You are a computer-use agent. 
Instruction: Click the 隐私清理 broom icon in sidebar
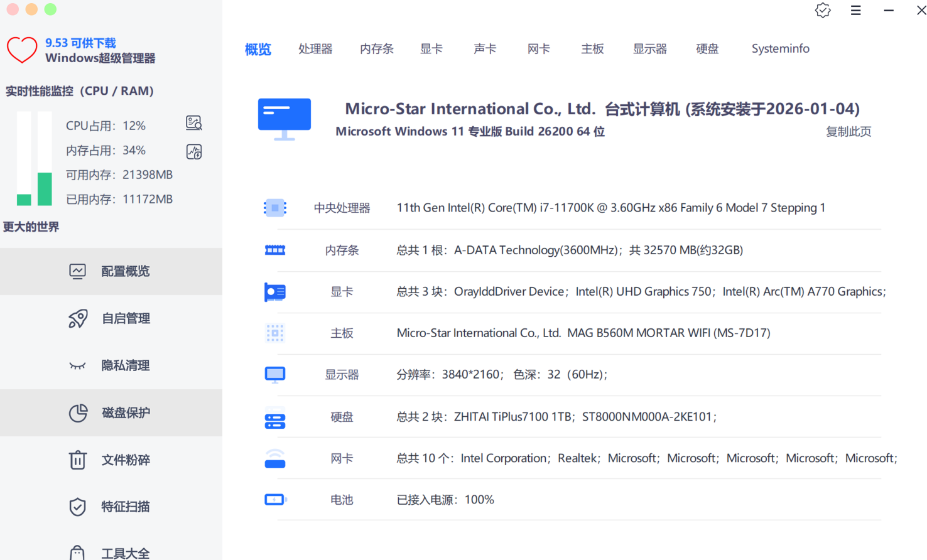tap(77, 365)
